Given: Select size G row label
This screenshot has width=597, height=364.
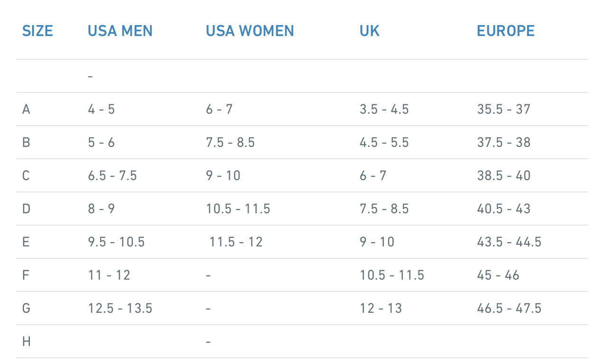Looking at the screenshot, I should click(26, 308).
